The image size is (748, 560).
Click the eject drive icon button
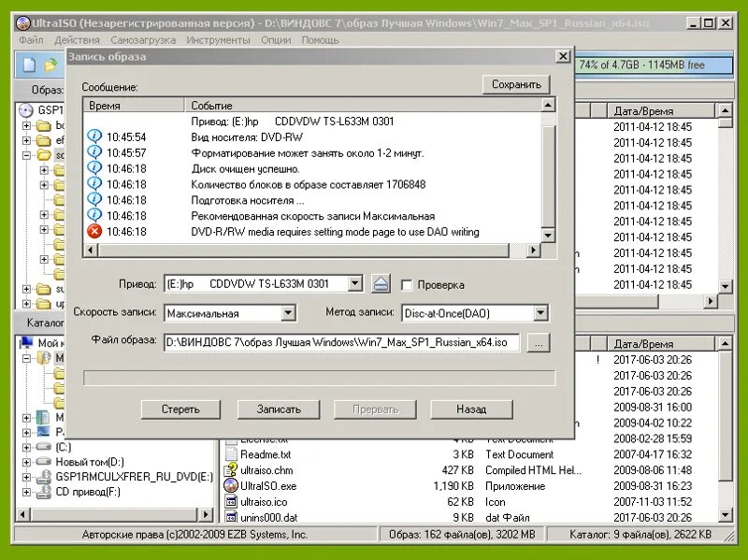coord(381,284)
